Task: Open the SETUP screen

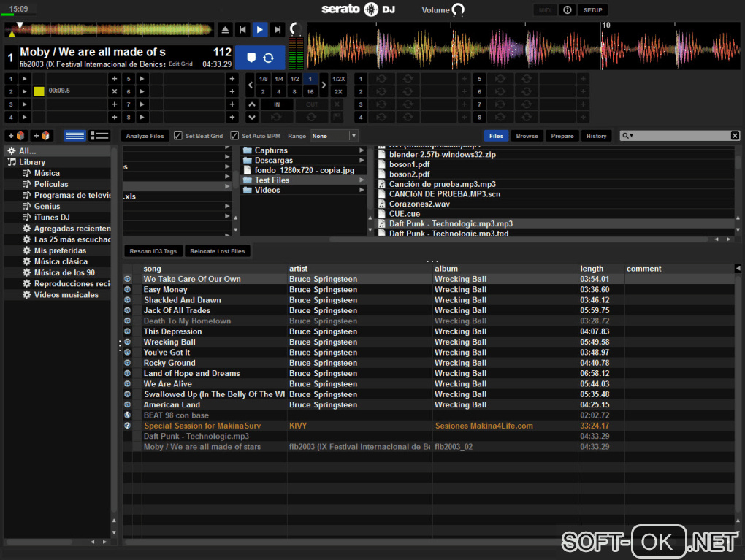Action: pos(592,10)
